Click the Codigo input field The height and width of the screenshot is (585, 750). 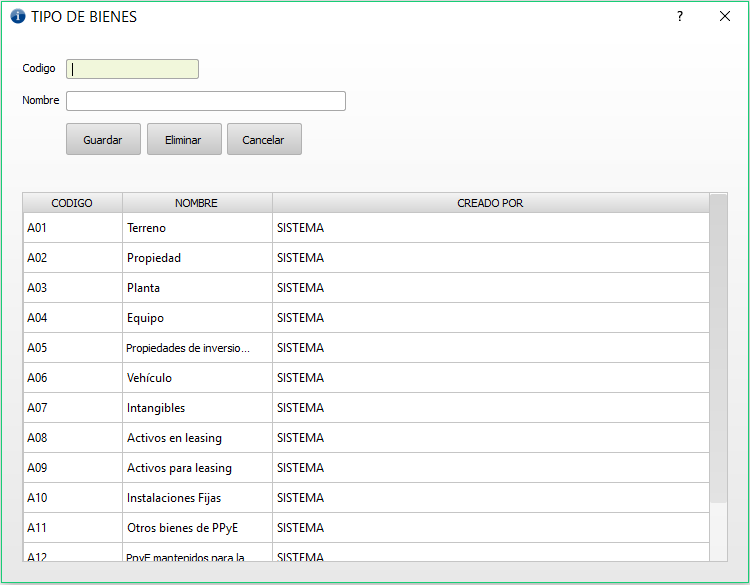pyautogui.click(x=132, y=69)
